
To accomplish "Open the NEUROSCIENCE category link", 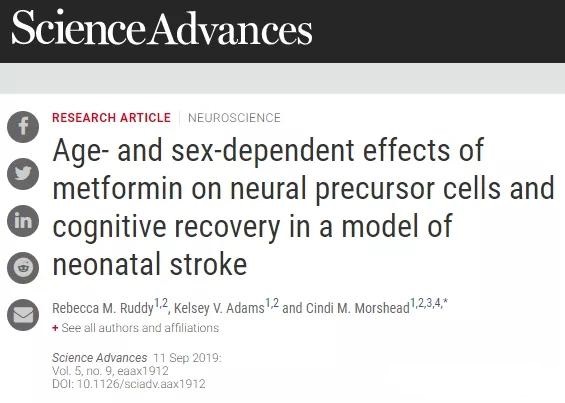I will [234, 118].
